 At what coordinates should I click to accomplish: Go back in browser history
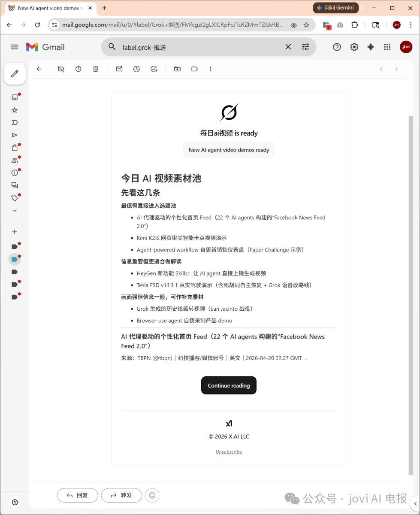tap(9, 25)
